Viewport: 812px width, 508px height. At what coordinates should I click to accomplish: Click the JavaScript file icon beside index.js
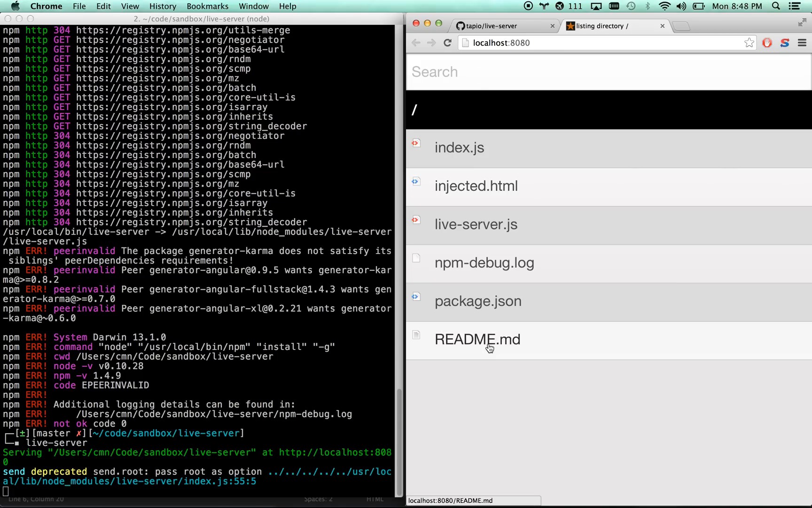pyautogui.click(x=416, y=143)
